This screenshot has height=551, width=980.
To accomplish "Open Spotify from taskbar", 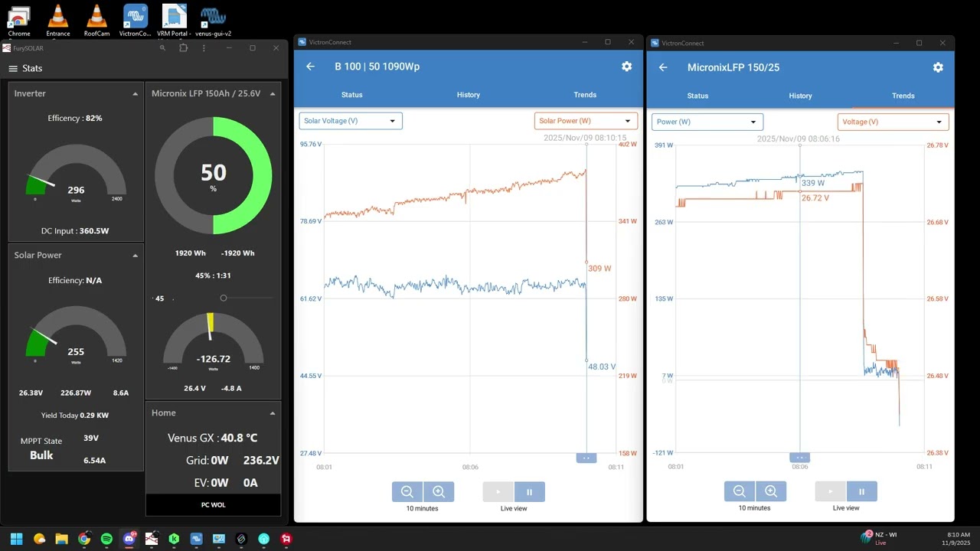I will [106, 539].
